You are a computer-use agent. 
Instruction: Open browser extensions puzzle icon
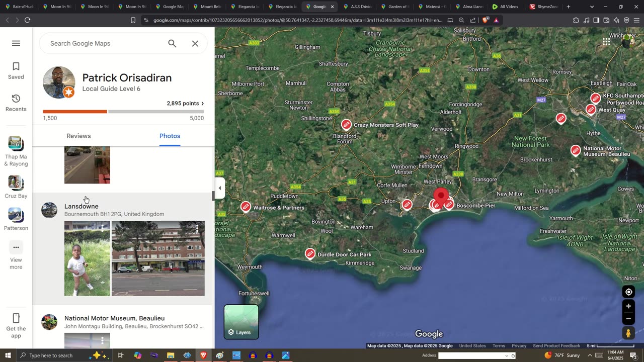(x=576, y=20)
